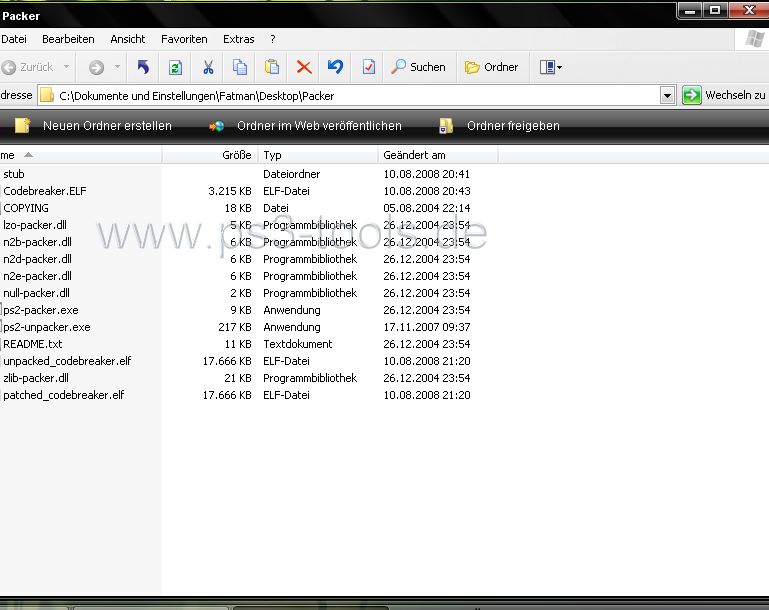Open the Bearbeiten menu
This screenshot has width=769, height=610.
[x=68, y=39]
